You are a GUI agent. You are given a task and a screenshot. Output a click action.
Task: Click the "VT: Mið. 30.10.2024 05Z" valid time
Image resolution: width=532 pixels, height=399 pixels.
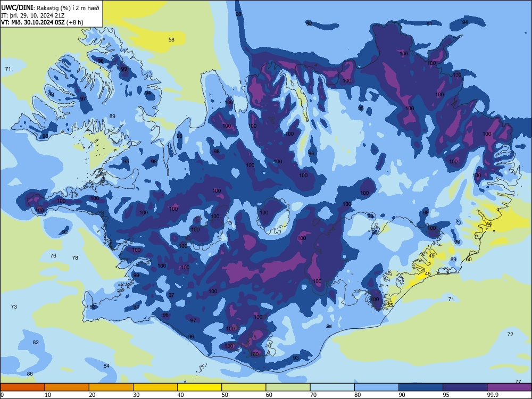(x=33, y=22)
